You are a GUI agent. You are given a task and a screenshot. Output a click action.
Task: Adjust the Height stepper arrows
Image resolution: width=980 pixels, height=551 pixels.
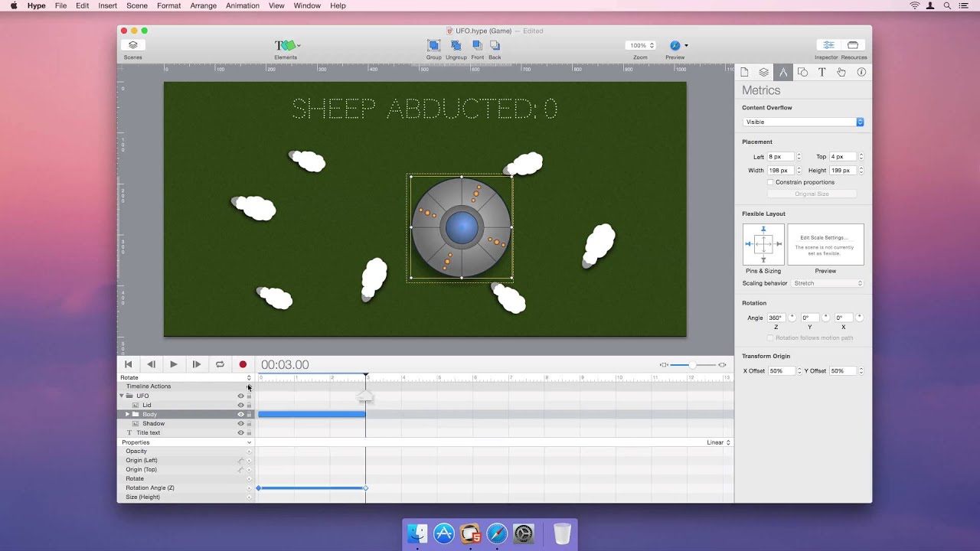[x=861, y=171]
